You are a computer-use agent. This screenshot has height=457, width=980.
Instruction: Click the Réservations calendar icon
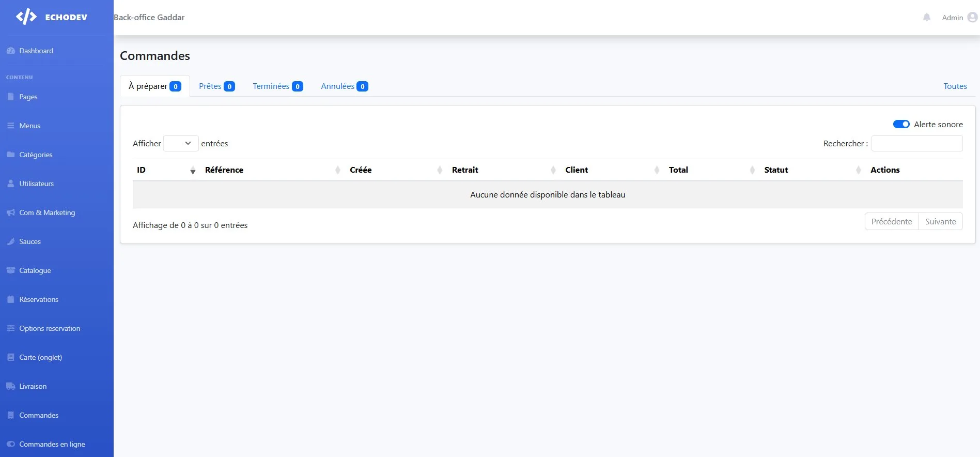pyautogui.click(x=11, y=299)
